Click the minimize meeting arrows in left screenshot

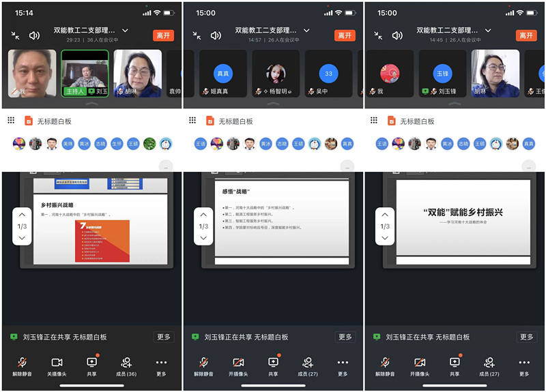(15, 35)
